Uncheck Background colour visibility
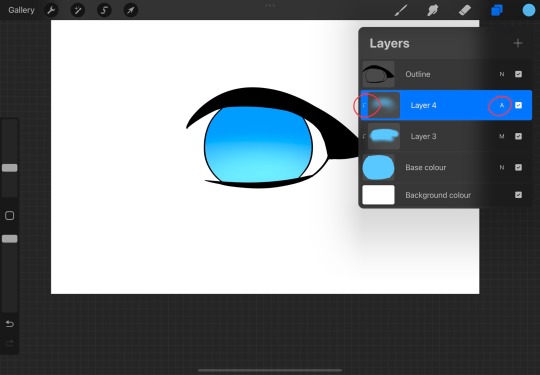Screen dimensions: 540x375 [518, 195]
